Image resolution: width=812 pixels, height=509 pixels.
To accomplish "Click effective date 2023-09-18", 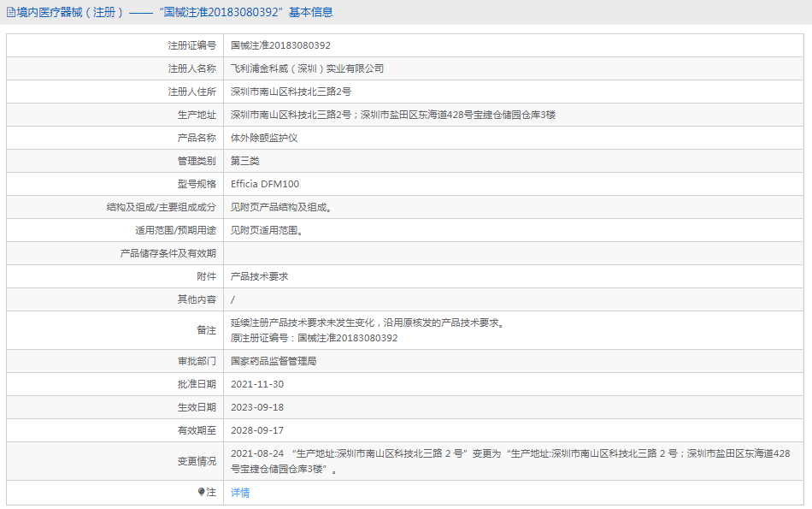I will tap(257, 407).
